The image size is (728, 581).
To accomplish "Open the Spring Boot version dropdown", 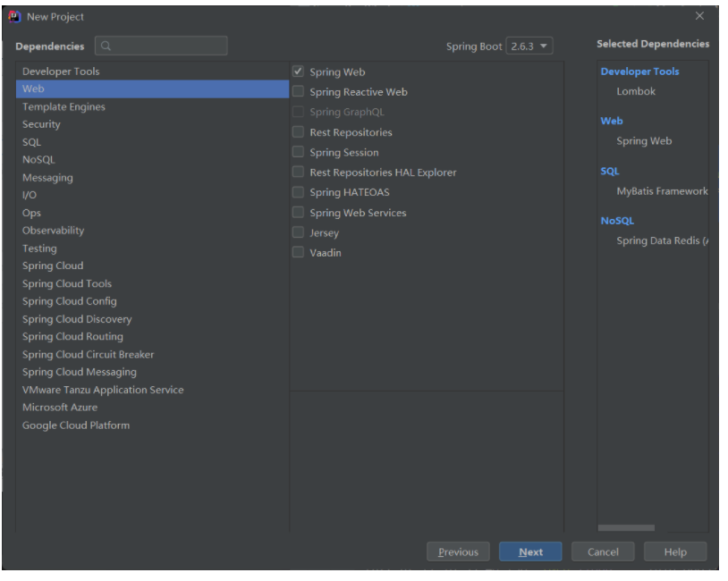I will point(529,46).
